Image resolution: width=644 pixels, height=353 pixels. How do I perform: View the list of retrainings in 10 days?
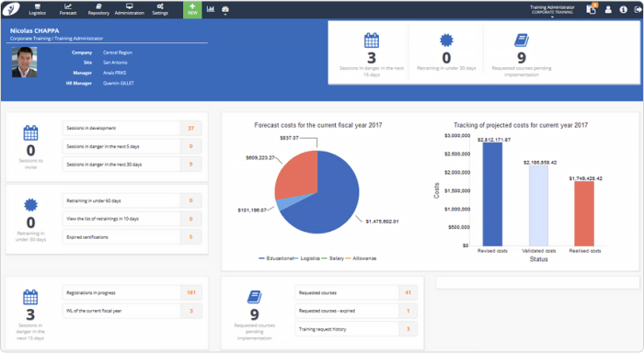132,219
